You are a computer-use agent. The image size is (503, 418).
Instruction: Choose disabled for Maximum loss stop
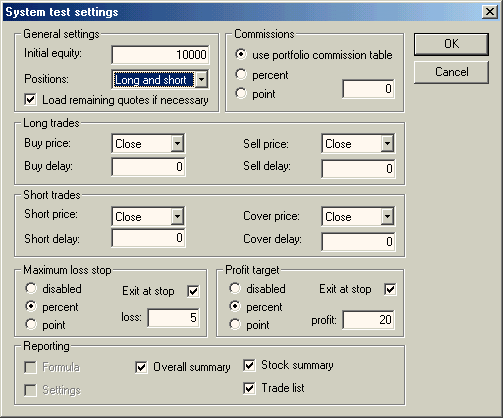(31, 288)
